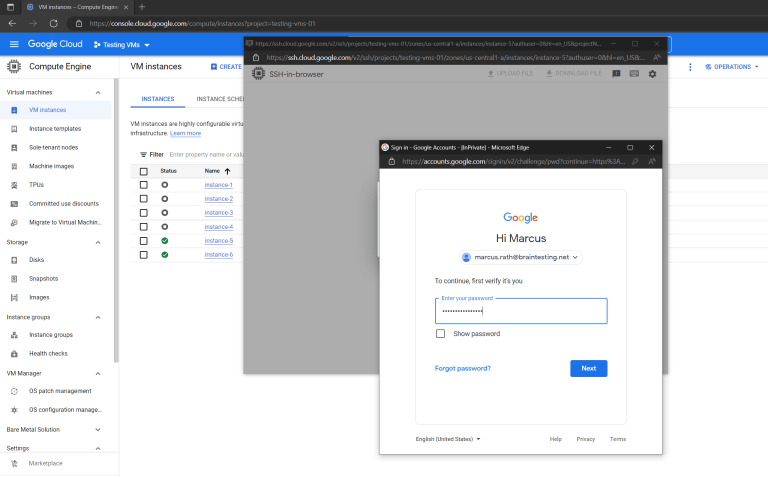Select the checkbox for instance-1
The image size is (768, 477).
click(x=144, y=185)
